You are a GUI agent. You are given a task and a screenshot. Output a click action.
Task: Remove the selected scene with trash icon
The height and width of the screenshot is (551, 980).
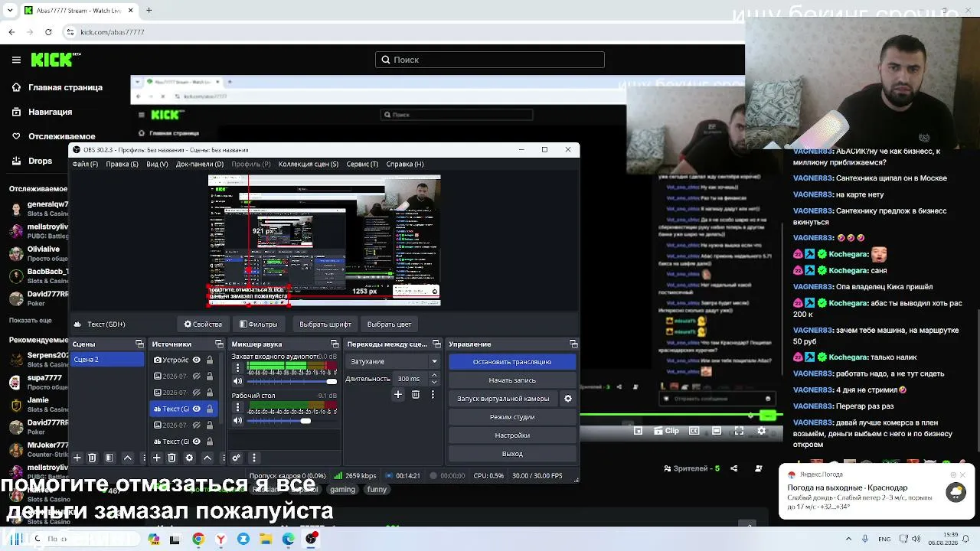click(92, 458)
